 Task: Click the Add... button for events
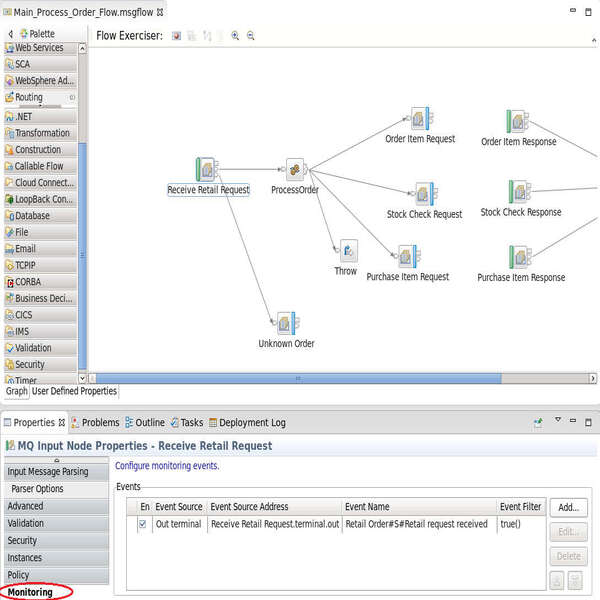(568, 508)
